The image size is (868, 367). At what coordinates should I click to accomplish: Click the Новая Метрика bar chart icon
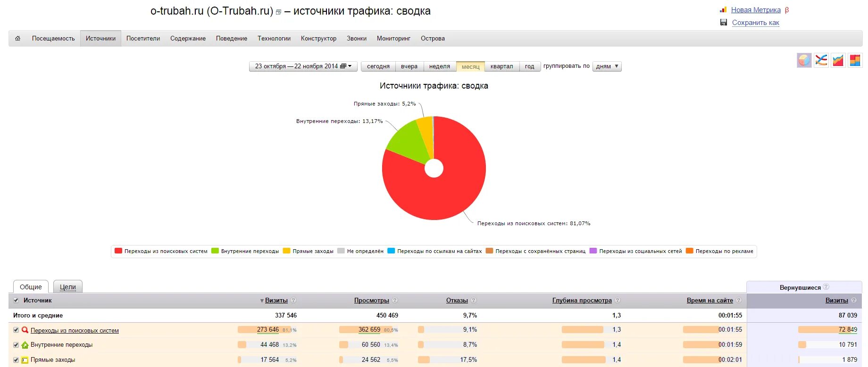click(x=723, y=10)
